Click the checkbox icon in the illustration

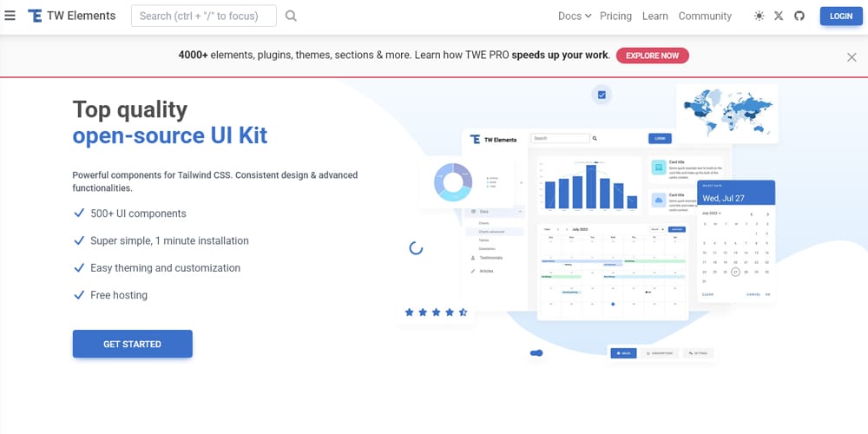point(602,95)
